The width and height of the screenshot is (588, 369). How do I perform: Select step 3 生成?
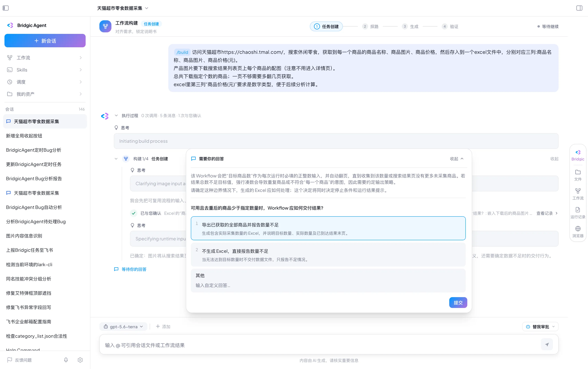click(410, 26)
